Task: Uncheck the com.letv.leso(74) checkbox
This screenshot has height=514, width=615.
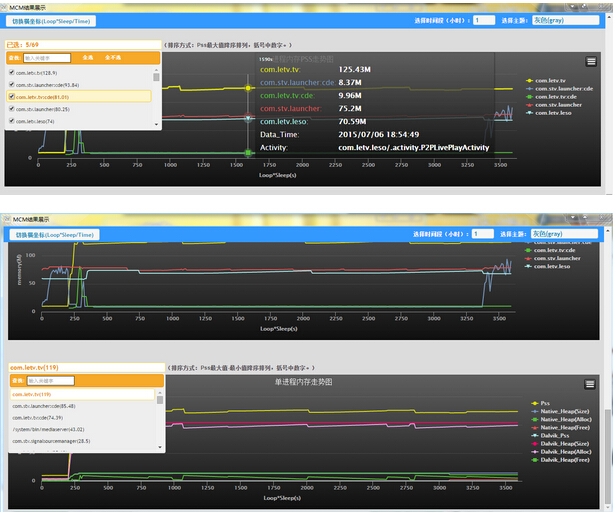Action: 12,121
